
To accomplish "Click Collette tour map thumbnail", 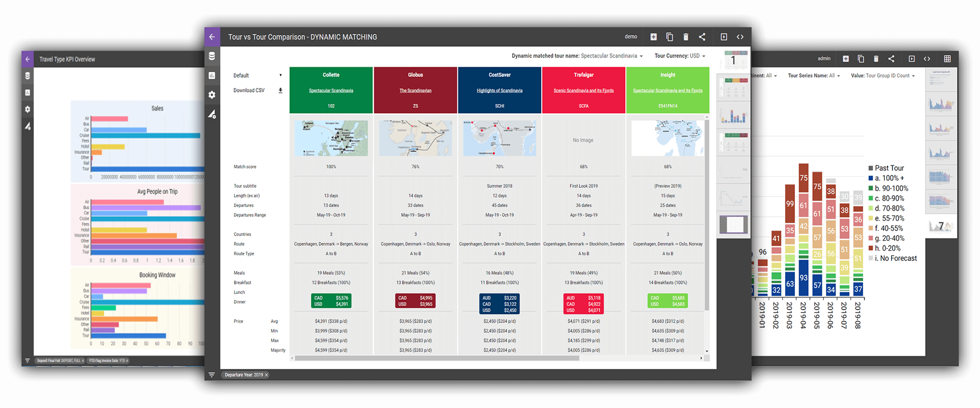I will pos(331,138).
